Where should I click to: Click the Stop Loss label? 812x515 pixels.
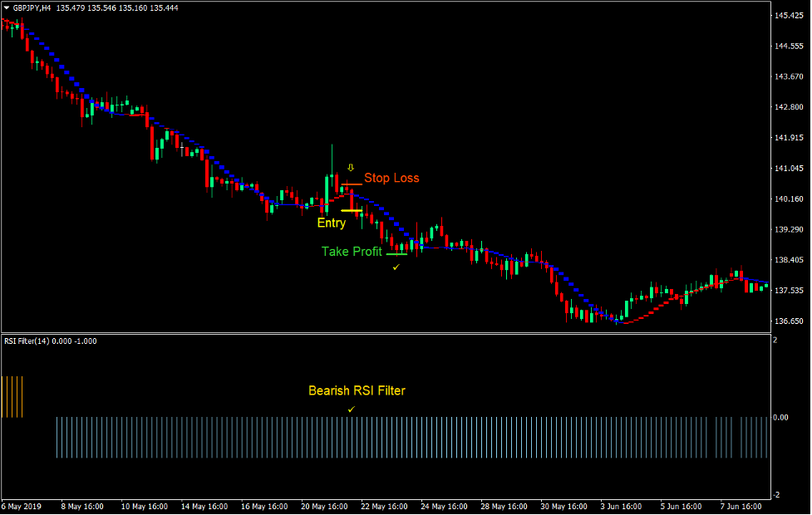coord(391,178)
